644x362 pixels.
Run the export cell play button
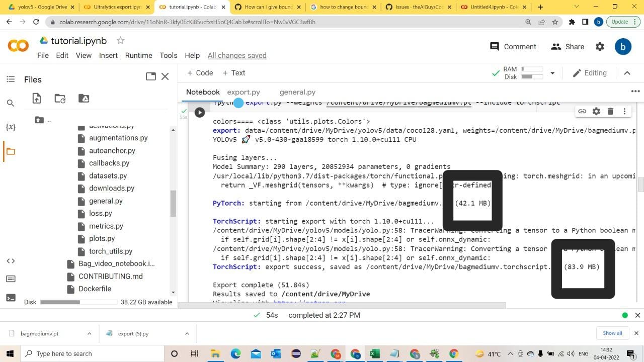[200, 113]
